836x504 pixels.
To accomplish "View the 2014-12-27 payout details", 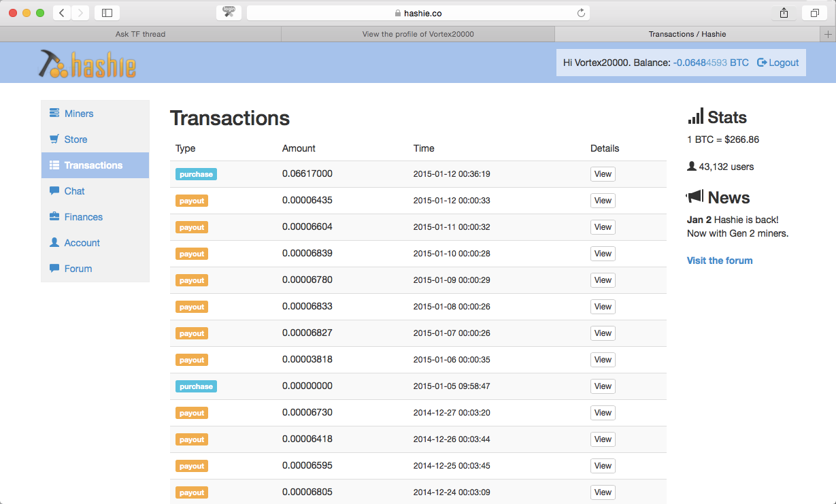I will (x=603, y=413).
